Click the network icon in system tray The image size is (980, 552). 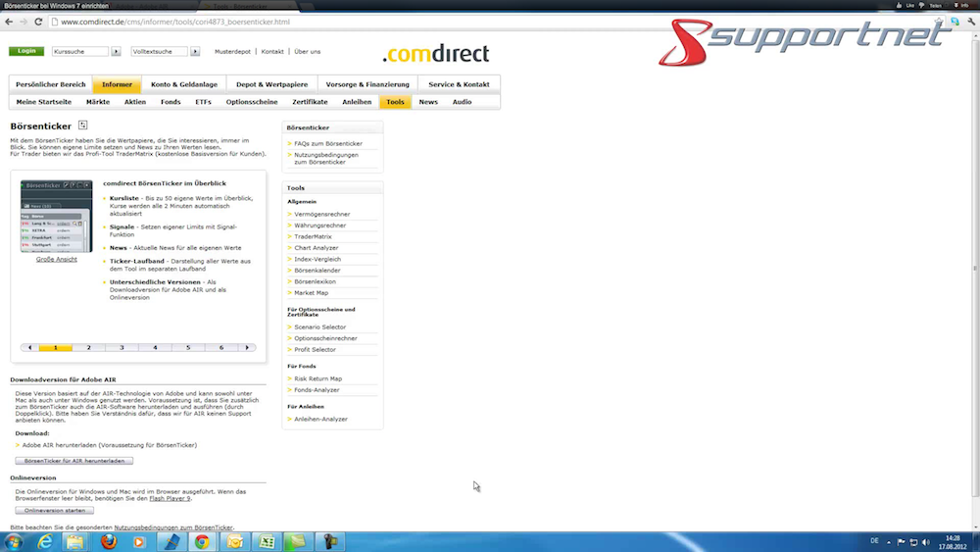(x=913, y=542)
